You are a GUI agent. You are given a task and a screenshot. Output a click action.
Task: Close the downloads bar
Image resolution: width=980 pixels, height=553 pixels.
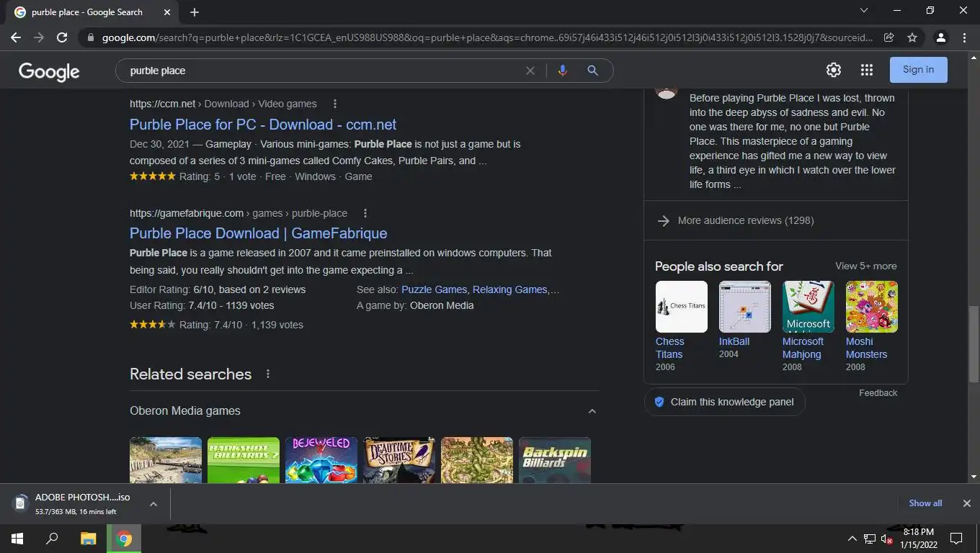click(x=967, y=503)
